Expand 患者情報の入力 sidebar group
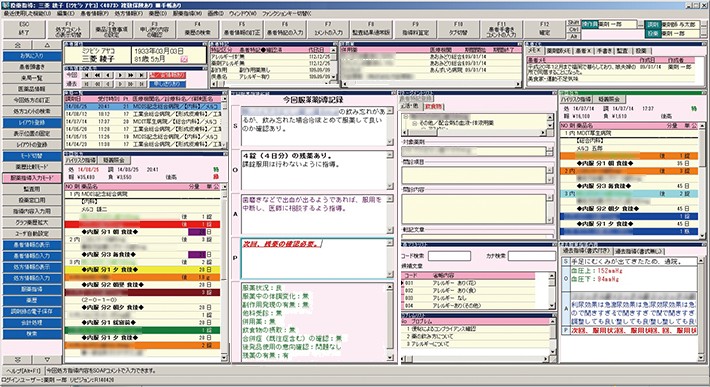This screenshot has width=710, height=387. 32,256
